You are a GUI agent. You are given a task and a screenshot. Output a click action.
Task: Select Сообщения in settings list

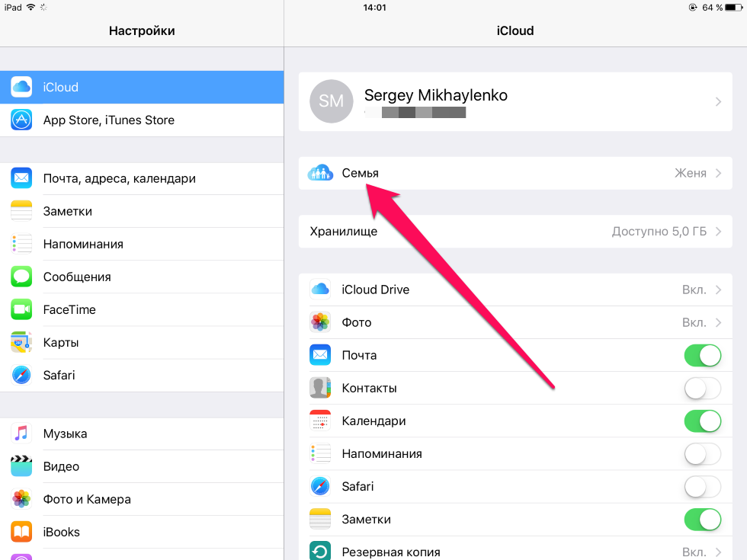point(142,277)
